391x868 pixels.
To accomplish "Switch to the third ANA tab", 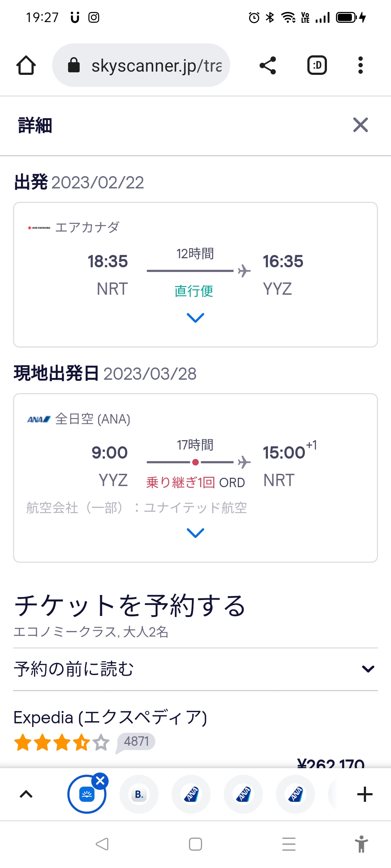I will coord(295,794).
